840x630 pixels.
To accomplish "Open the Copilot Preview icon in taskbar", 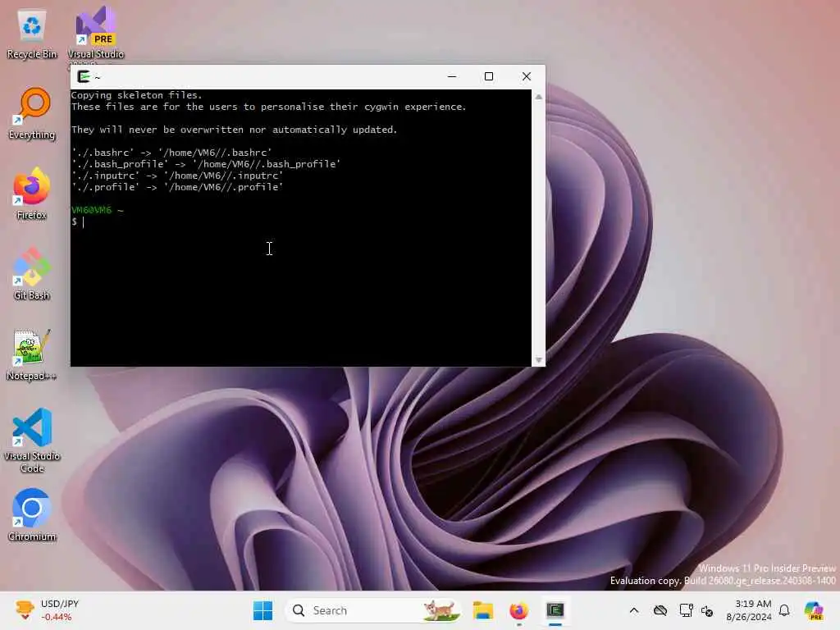I will 814,610.
